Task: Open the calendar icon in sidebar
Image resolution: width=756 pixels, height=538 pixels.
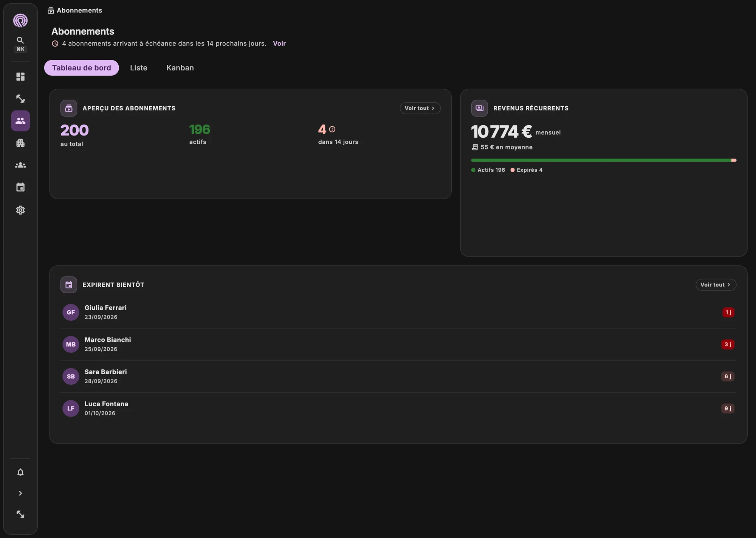Action: (20, 187)
